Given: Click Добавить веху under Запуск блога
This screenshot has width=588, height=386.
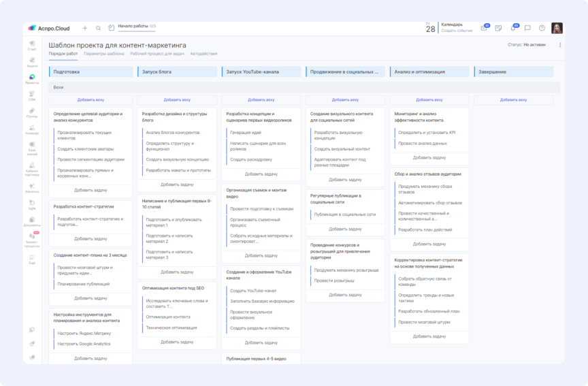Looking at the screenshot, I should click(177, 100).
